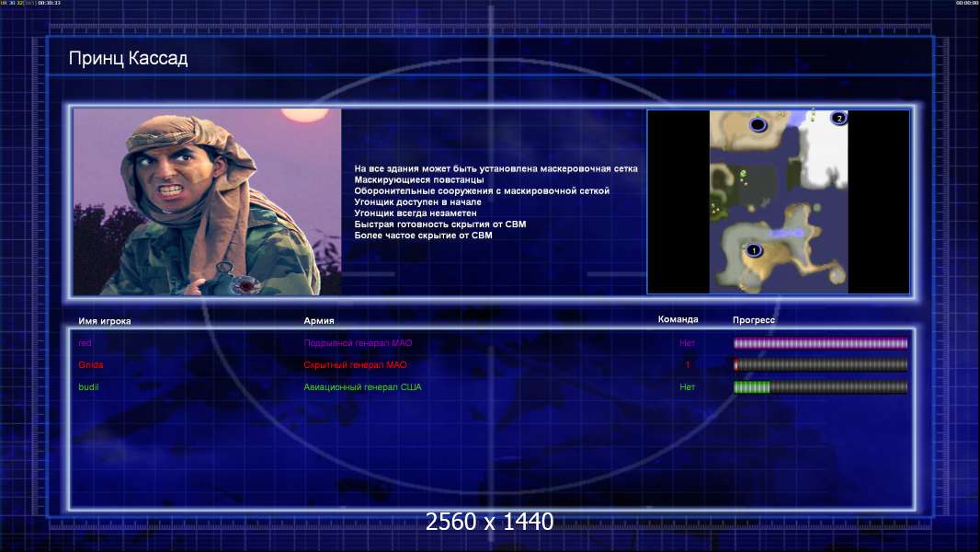
Task: Click the "Команда" column header
Action: point(678,319)
